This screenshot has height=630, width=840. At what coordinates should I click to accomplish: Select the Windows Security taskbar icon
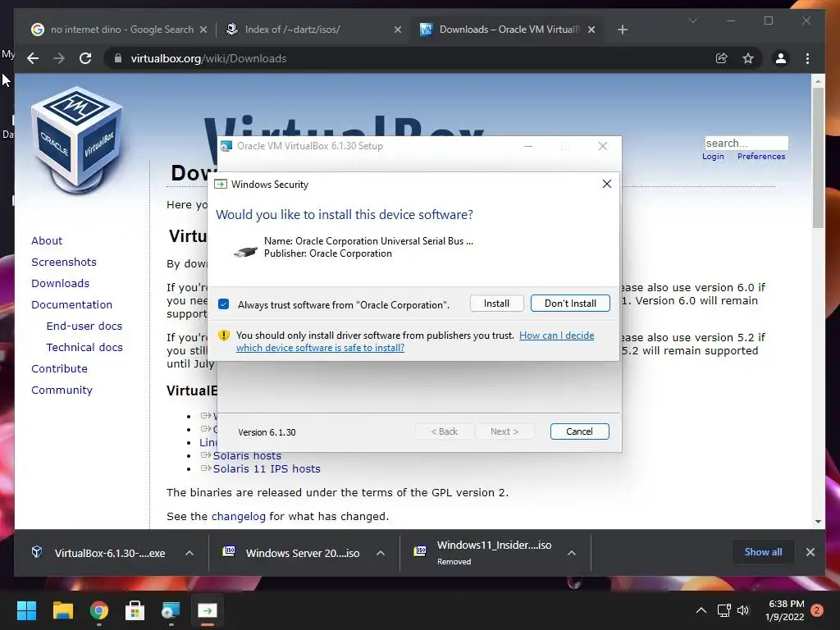click(x=208, y=610)
